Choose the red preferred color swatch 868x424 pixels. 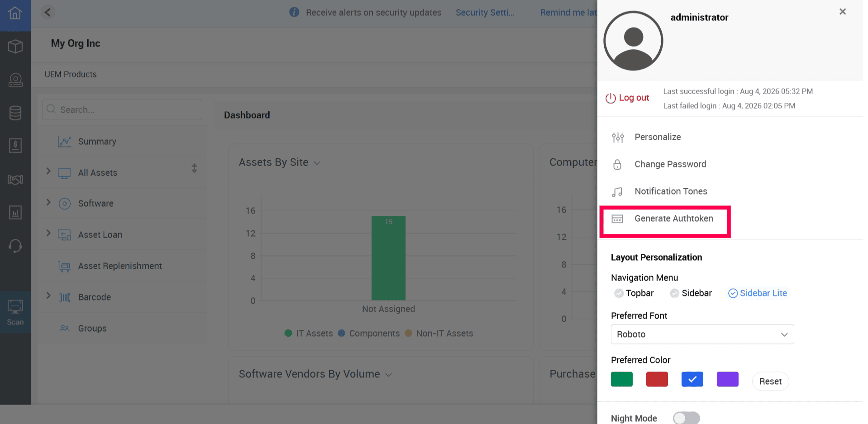coord(657,379)
